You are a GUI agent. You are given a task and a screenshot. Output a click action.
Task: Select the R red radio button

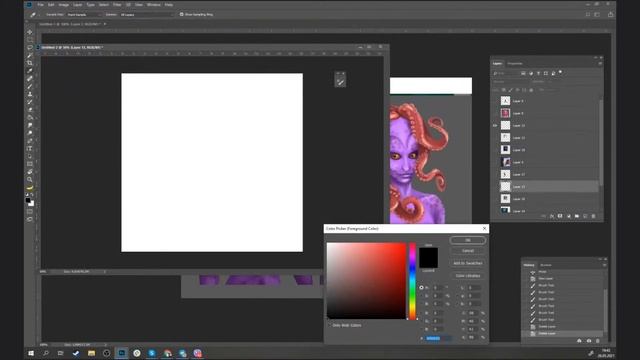[x=421, y=313]
